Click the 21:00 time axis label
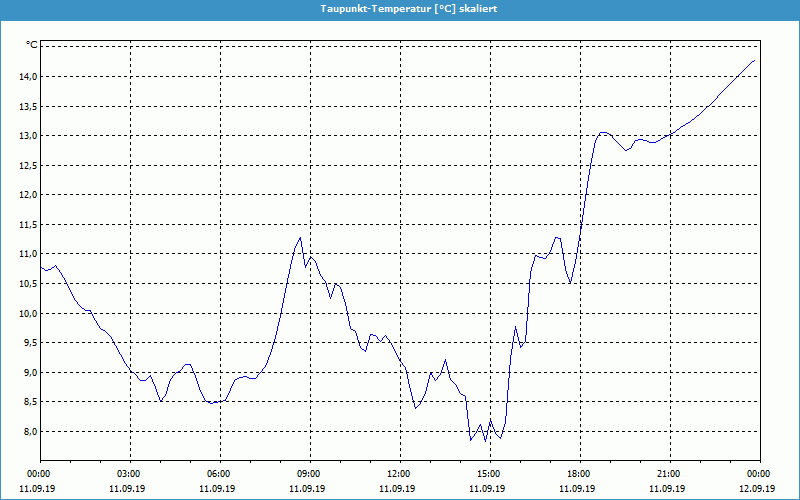 click(x=668, y=474)
